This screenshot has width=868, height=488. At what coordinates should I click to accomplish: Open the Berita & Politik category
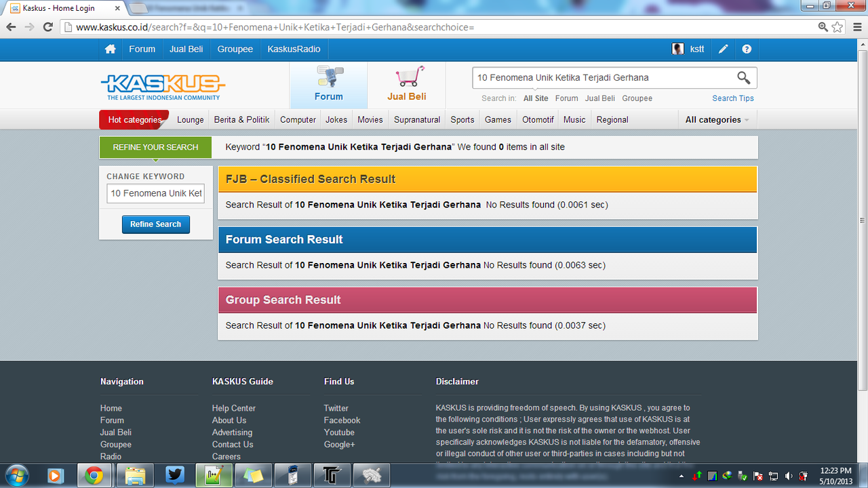(x=241, y=120)
